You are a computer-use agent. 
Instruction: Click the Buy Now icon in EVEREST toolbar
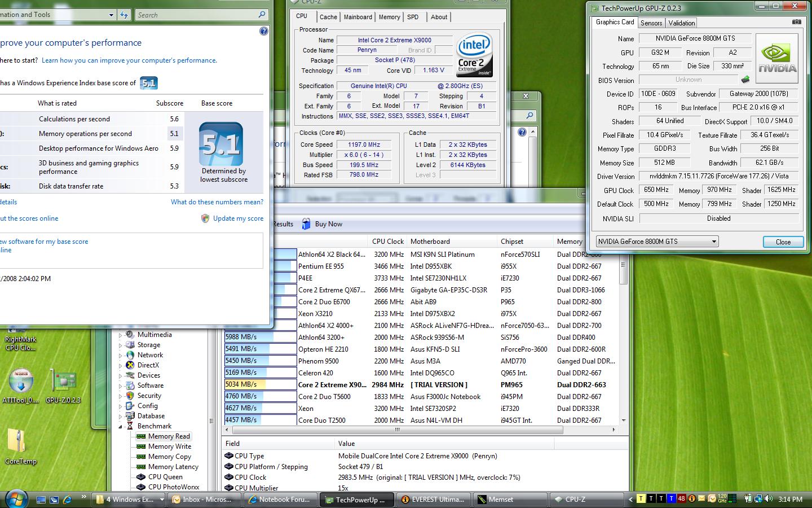pyautogui.click(x=306, y=224)
